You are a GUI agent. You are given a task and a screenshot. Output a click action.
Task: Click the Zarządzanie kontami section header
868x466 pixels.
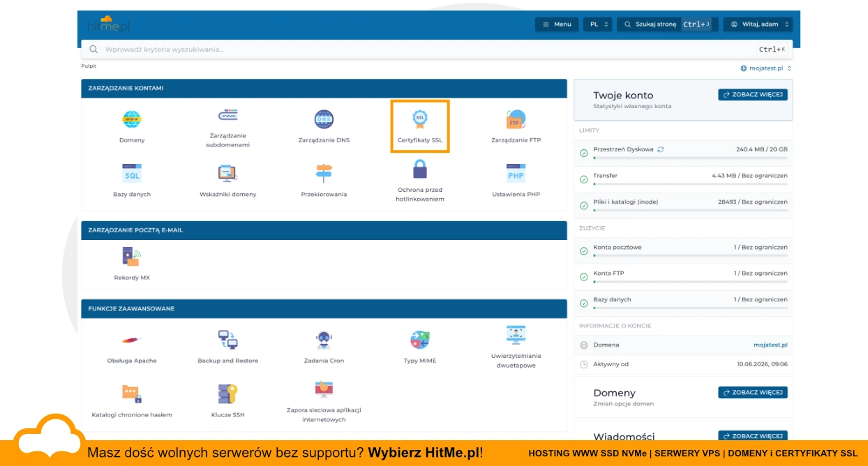pyautogui.click(x=324, y=89)
